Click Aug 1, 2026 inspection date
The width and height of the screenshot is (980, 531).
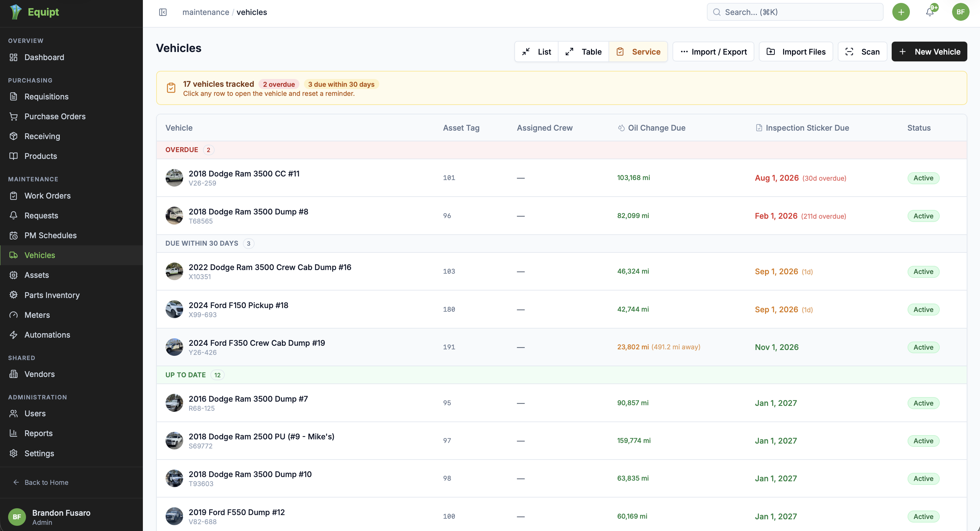(776, 178)
